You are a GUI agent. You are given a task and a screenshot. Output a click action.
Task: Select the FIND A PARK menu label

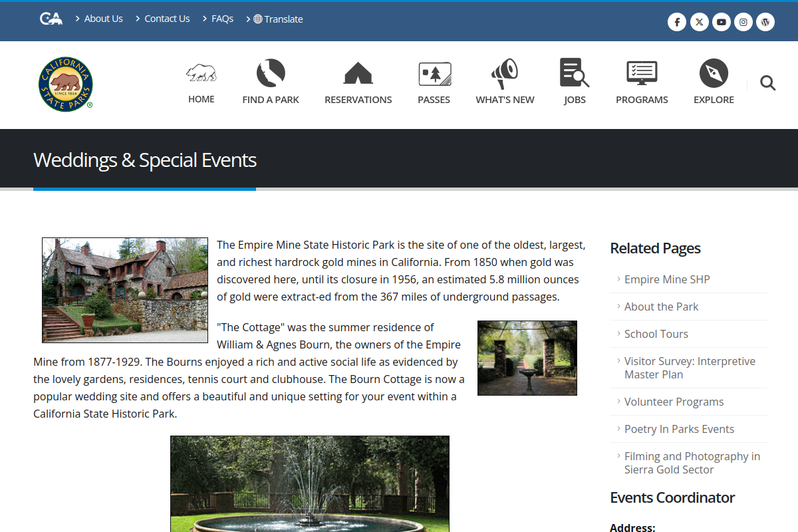click(x=271, y=100)
